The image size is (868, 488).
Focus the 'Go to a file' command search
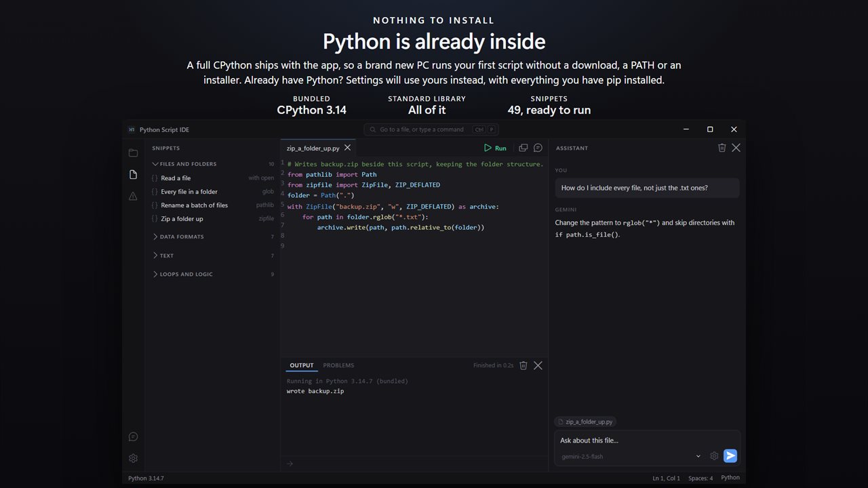click(431, 129)
